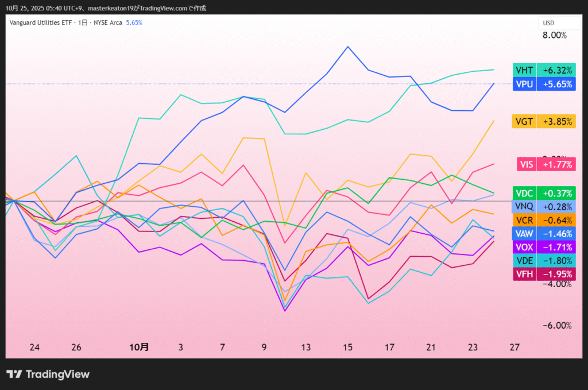Viewport: 588px width, 390px height.
Task: Click the 10月 month marker on time axis
Action: pyautogui.click(x=139, y=347)
